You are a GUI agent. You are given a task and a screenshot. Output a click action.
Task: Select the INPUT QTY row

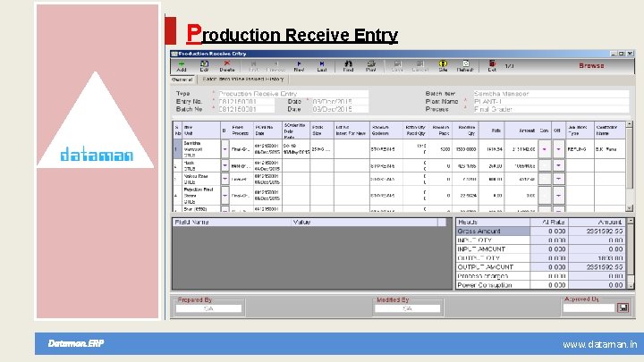pyautogui.click(x=541, y=240)
